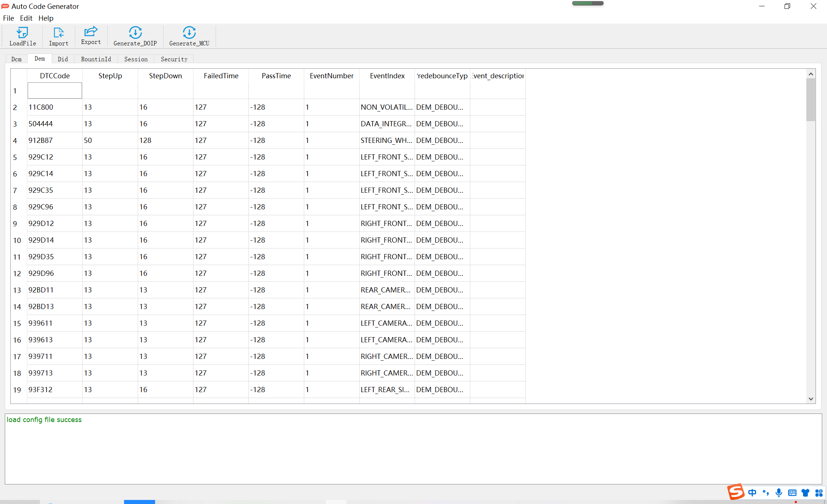Click the vertical scrollbar thumb
Image resolution: width=827 pixels, height=504 pixels.
point(811,100)
